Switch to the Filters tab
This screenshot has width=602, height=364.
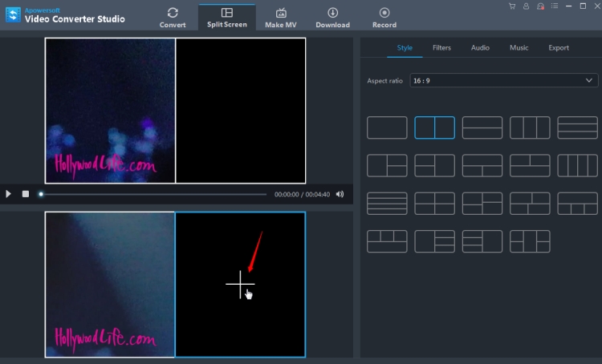coord(441,48)
